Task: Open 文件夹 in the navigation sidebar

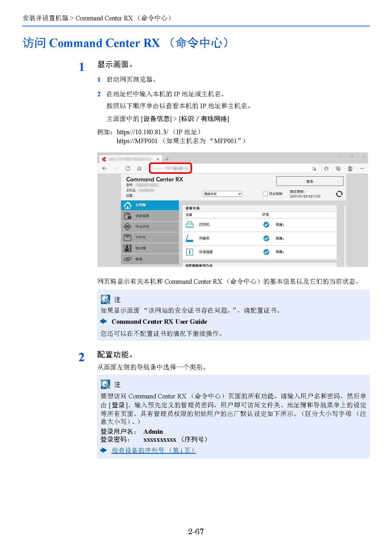Action: 150,238
